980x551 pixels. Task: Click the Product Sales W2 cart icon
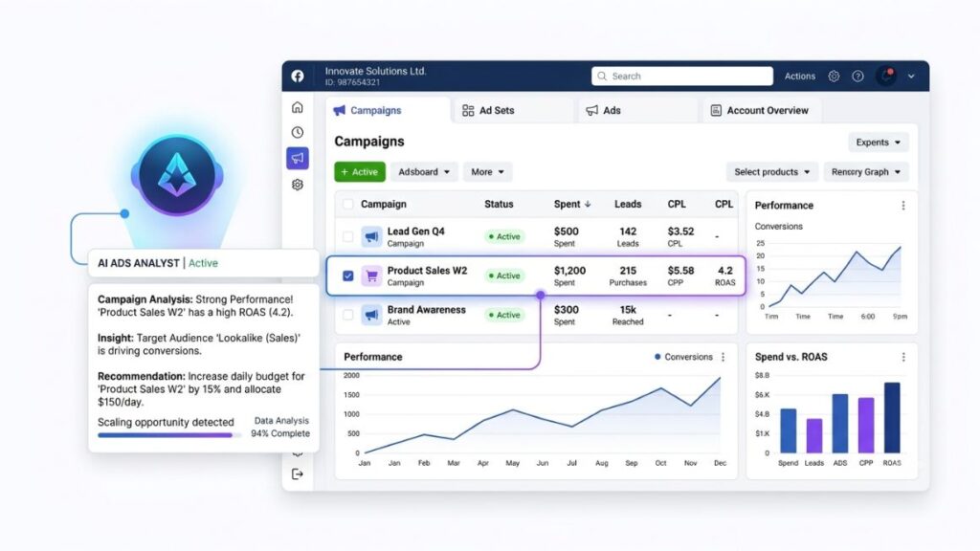[372, 276]
